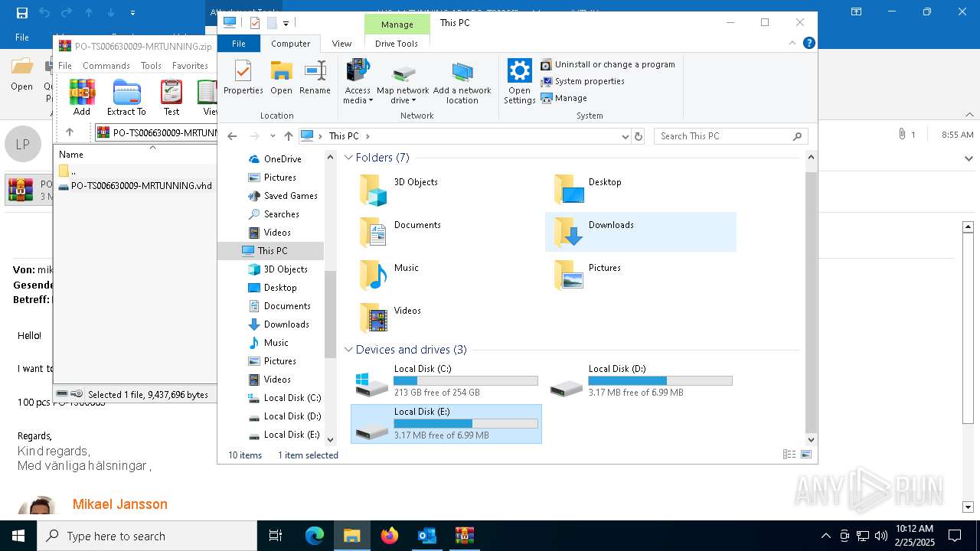This screenshot has height=551, width=980.
Task: Select PO-TS006630009-MRTUNNING.vhd file
Action: pyautogui.click(x=136, y=186)
